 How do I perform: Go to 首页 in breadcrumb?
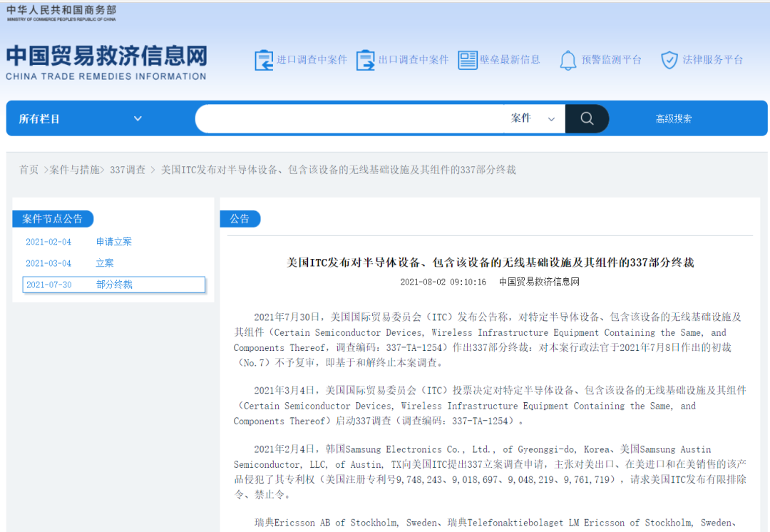[x=29, y=170]
